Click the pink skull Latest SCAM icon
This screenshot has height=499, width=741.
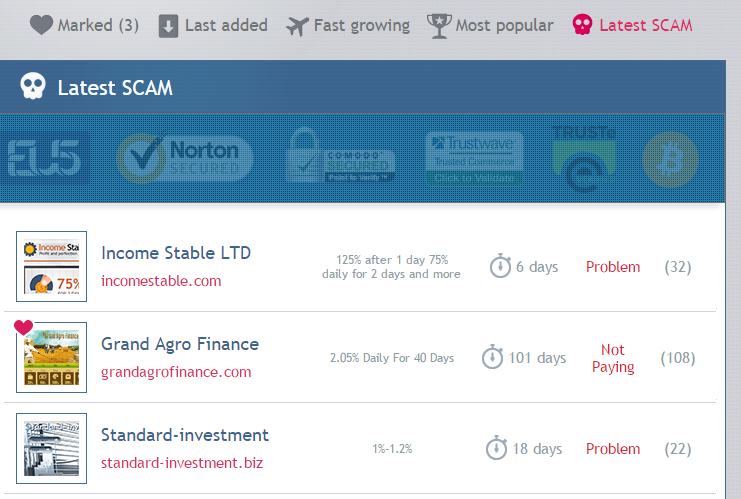tap(582, 25)
